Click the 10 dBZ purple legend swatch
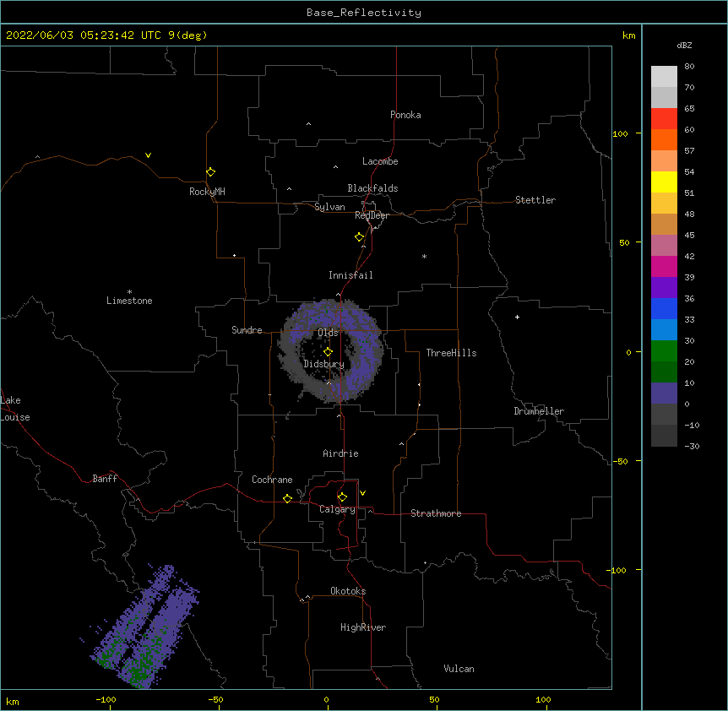The height and width of the screenshot is (711, 728). (664, 393)
